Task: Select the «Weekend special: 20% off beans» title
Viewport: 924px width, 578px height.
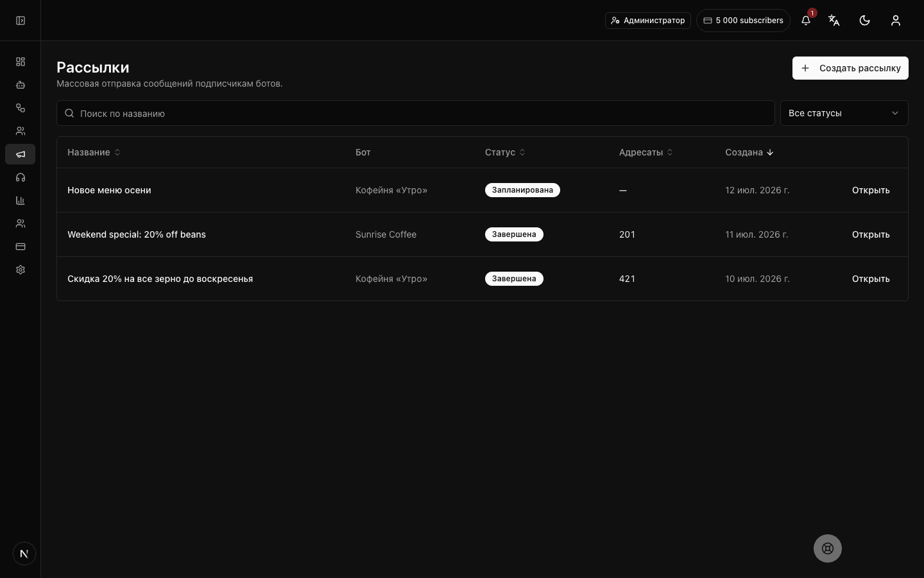Action: (x=137, y=234)
